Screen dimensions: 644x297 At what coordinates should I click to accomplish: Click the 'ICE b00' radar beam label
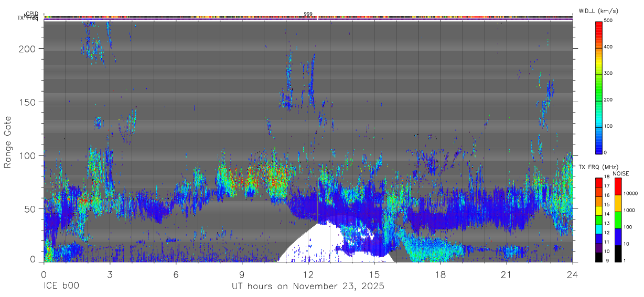click(x=61, y=287)
